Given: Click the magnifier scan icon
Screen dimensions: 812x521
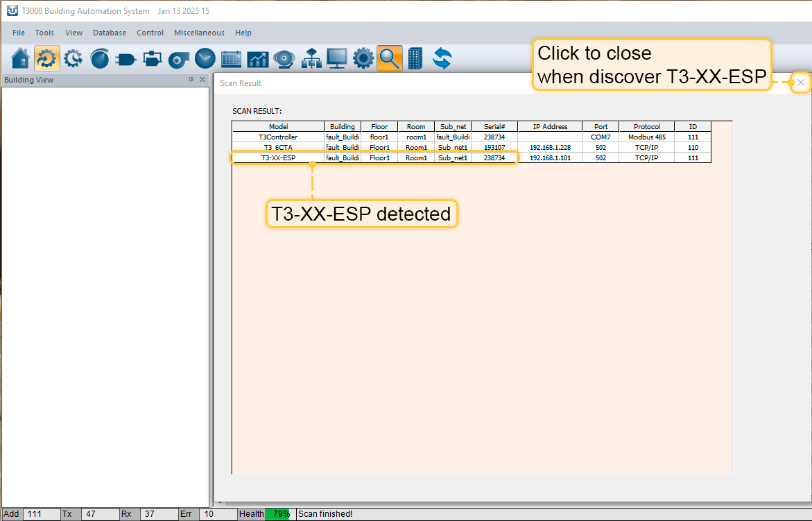Looking at the screenshot, I should (x=389, y=59).
